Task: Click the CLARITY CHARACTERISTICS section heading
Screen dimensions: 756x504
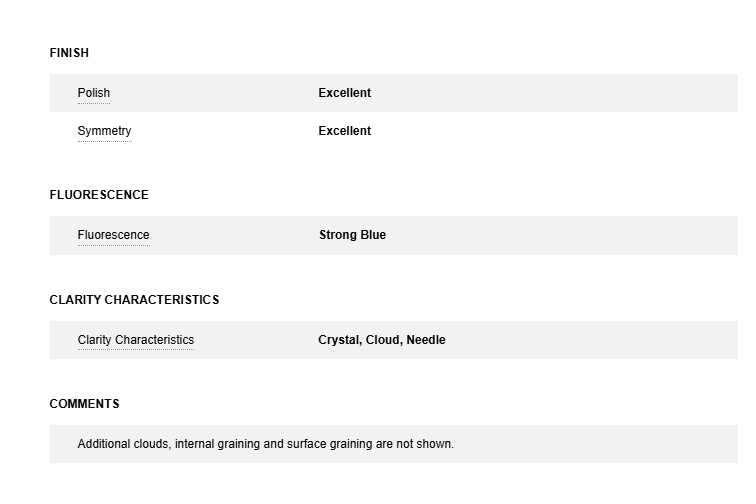Action: [134, 300]
